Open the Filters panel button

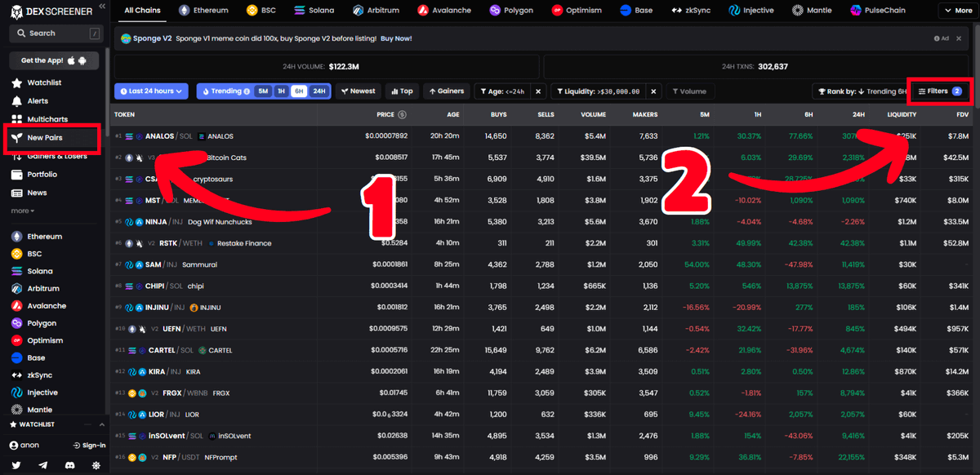coord(939,91)
